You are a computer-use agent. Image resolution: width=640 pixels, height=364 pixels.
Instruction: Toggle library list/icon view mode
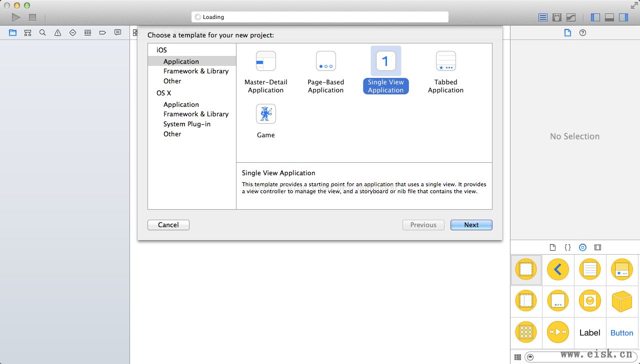tap(517, 357)
